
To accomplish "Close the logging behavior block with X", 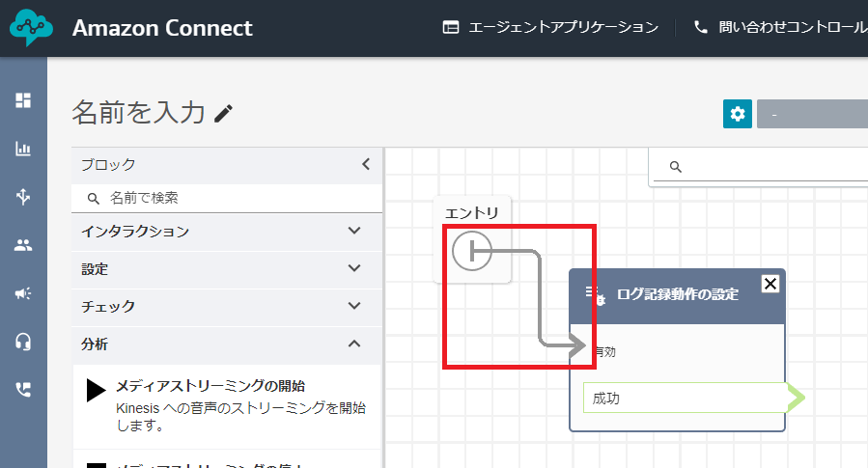I will [770, 284].
